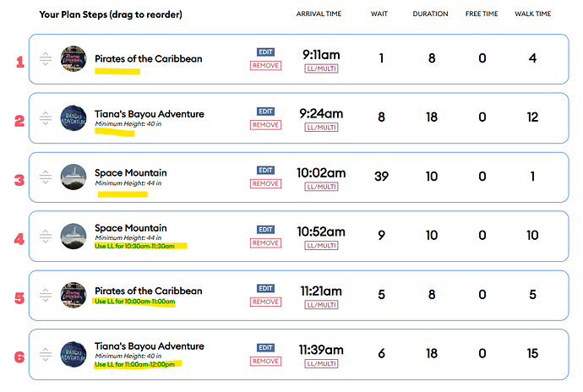Click the reorder handle on the 10:02am Space Mountain row
Viewport: 583px width, 392px height.
[x=46, y=177]
